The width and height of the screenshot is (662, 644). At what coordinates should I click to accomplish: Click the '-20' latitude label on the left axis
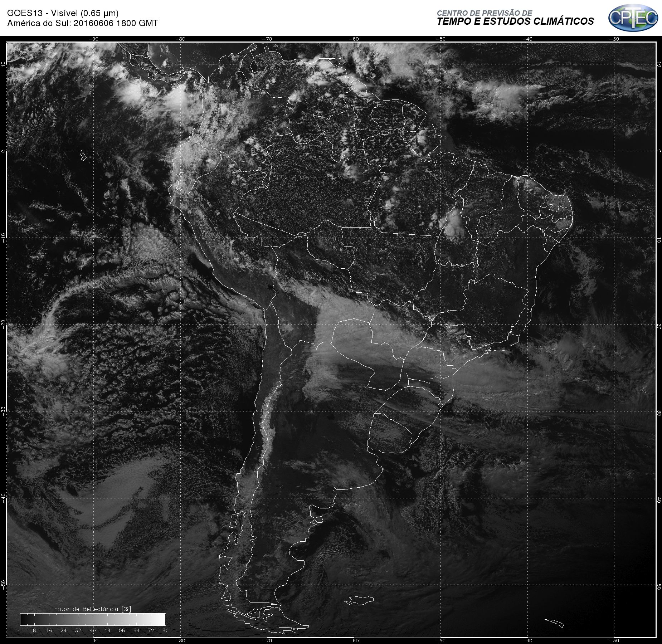[3, 325]
